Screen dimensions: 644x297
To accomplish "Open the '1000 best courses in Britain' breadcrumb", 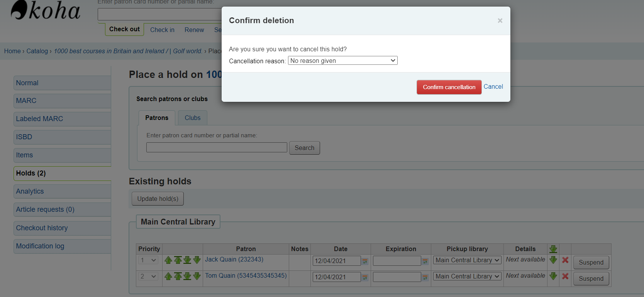I will 128,51.
